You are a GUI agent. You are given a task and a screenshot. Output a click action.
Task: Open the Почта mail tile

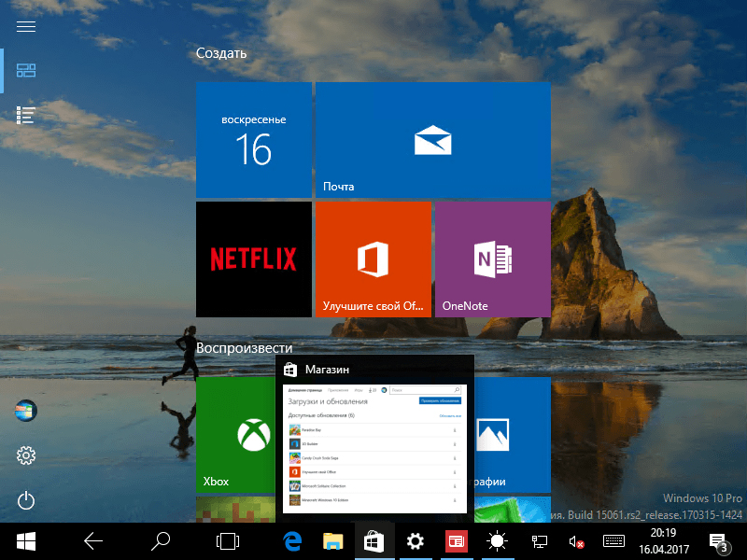pyautogui.click(x=433, y=140)
